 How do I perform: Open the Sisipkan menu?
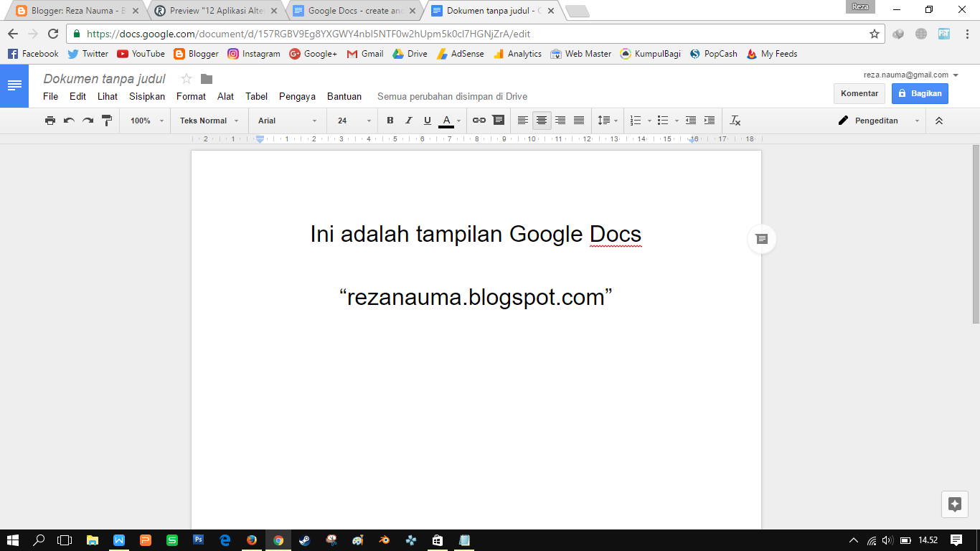pos(146,95)
